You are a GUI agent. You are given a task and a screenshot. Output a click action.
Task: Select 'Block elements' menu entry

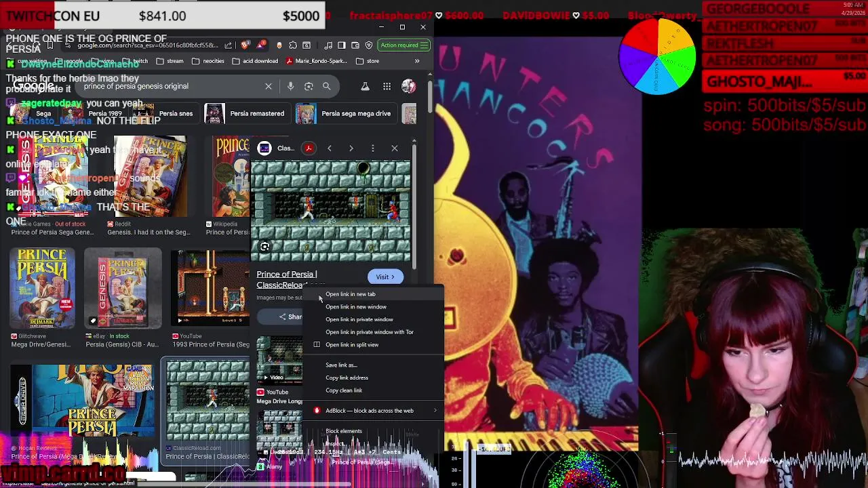point(374,431)
